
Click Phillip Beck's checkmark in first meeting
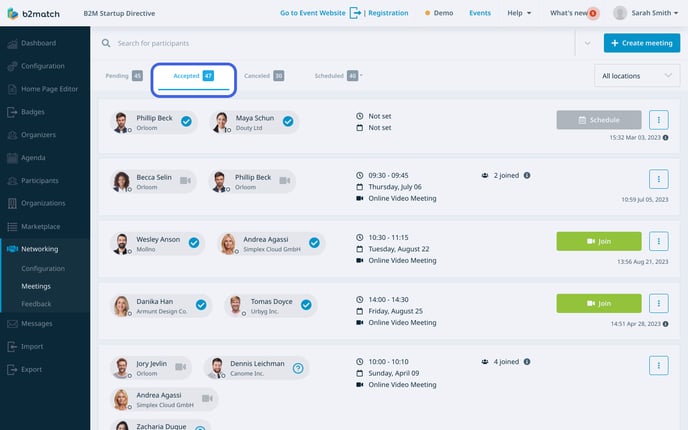click(x=186, y=122)
